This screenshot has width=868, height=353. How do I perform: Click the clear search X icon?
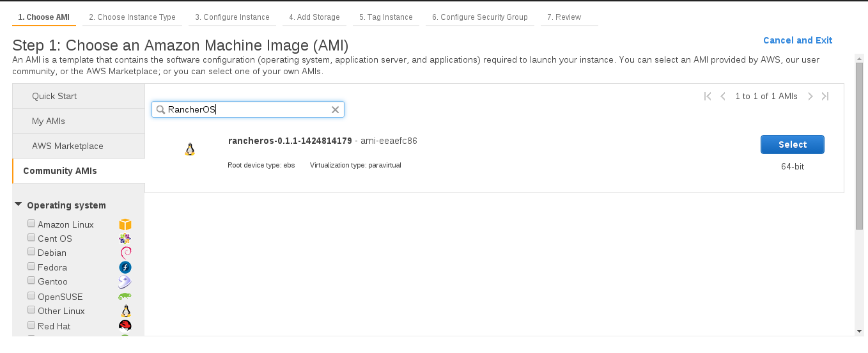335,110
